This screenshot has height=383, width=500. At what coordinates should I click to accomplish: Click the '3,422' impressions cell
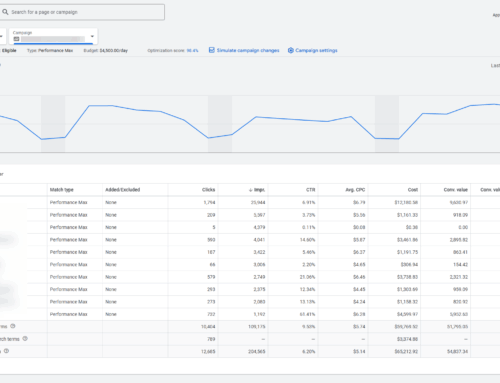(x=259, y=252)
